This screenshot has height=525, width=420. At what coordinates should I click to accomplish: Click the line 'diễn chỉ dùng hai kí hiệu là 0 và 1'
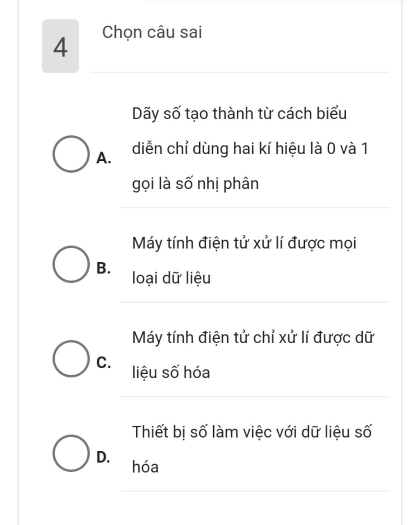pyautogui.click(x=250, y=149)
